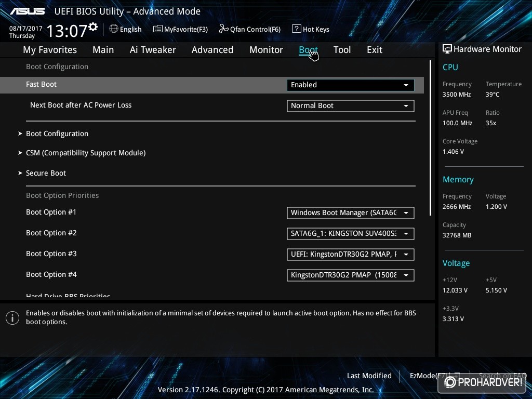Click the Hot Keys question mark icon

tap(296, 29)
